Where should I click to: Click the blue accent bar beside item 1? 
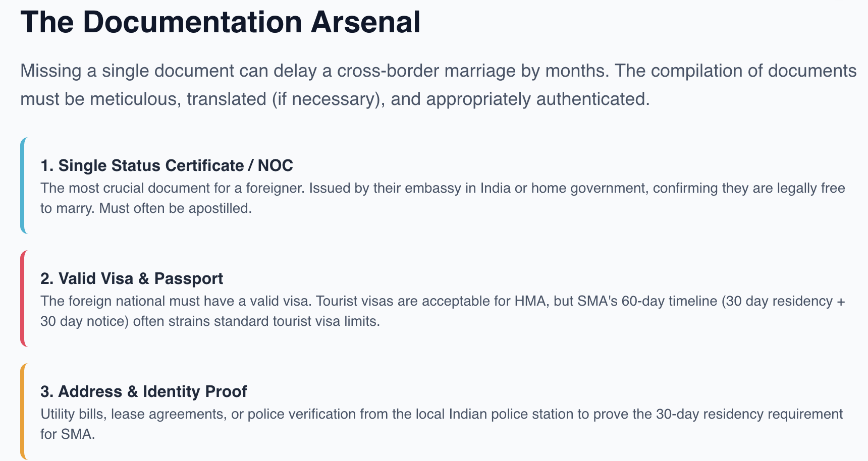pos(23,186)
